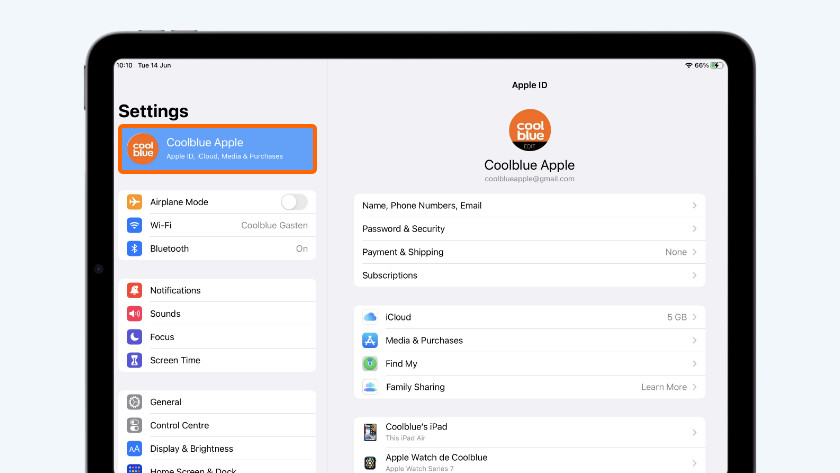Tap the Wi-Fi icon in sidebar

click(x=134, y=225)
